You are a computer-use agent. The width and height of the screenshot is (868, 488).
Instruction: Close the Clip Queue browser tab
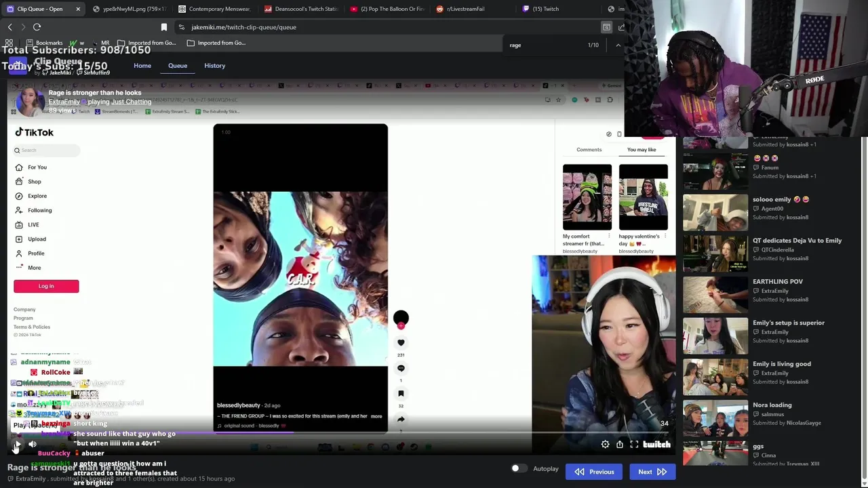tap(78, 9)
